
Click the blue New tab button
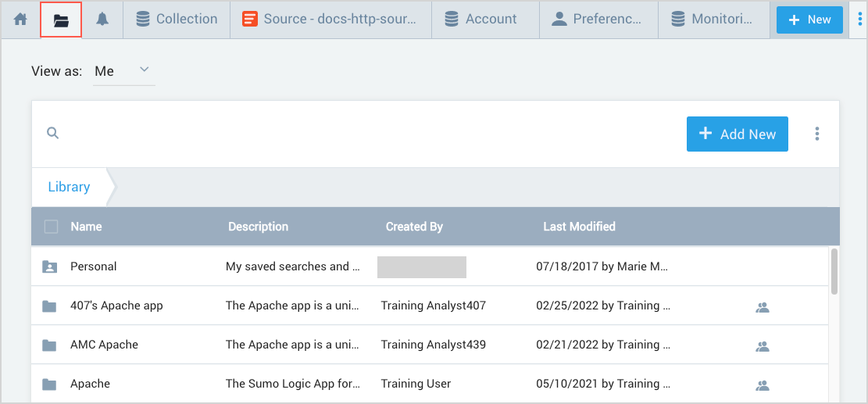(x=809, y=20)
